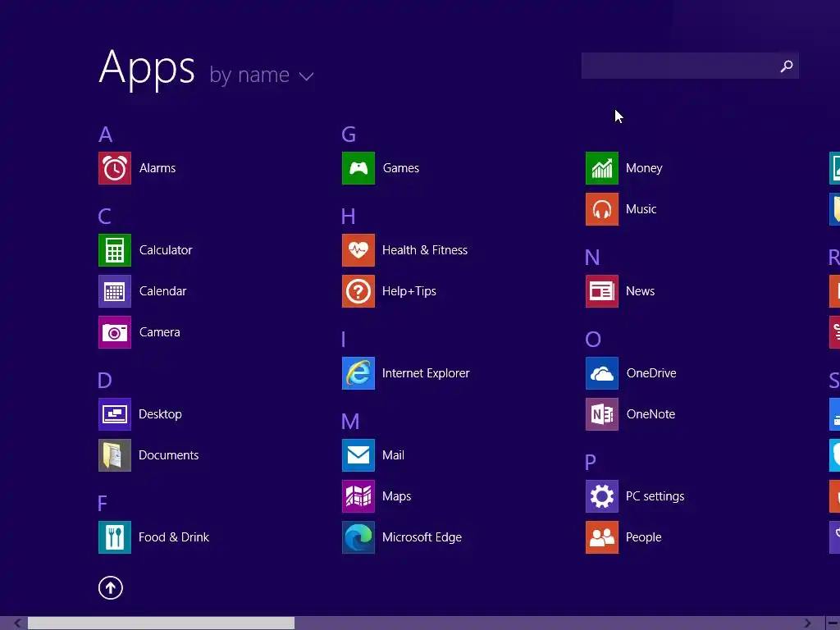This screenshot has height=630, width=840.
Task: Open the Alarms app icon
Action: (115, 168)
